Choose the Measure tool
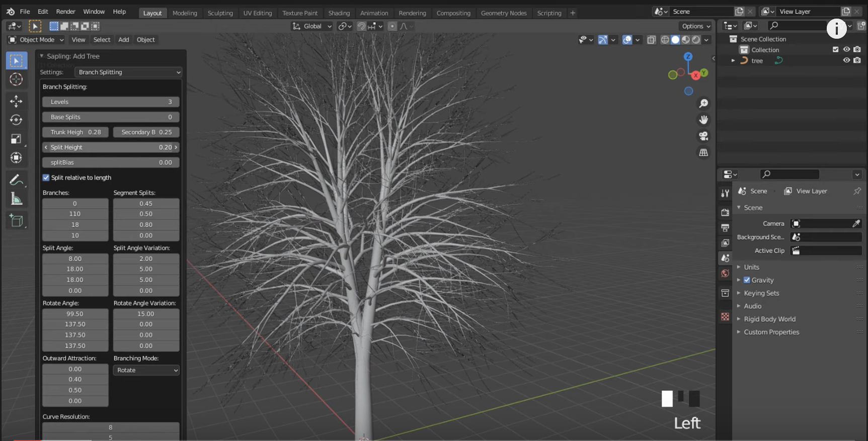The width and height of the screenshot is (868, 441). tap(17, 199)
